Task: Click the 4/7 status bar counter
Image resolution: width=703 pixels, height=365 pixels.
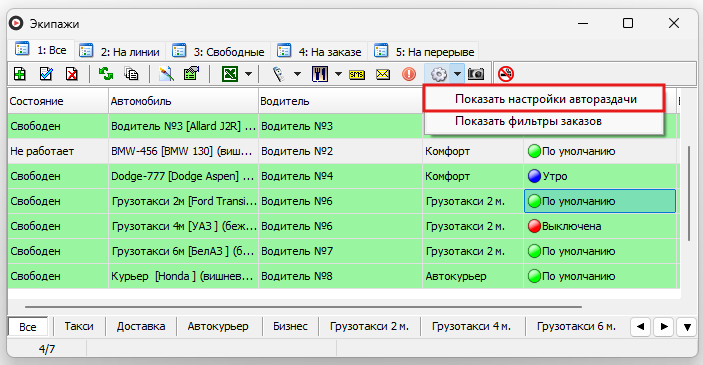Action: [x=47, y=349]
